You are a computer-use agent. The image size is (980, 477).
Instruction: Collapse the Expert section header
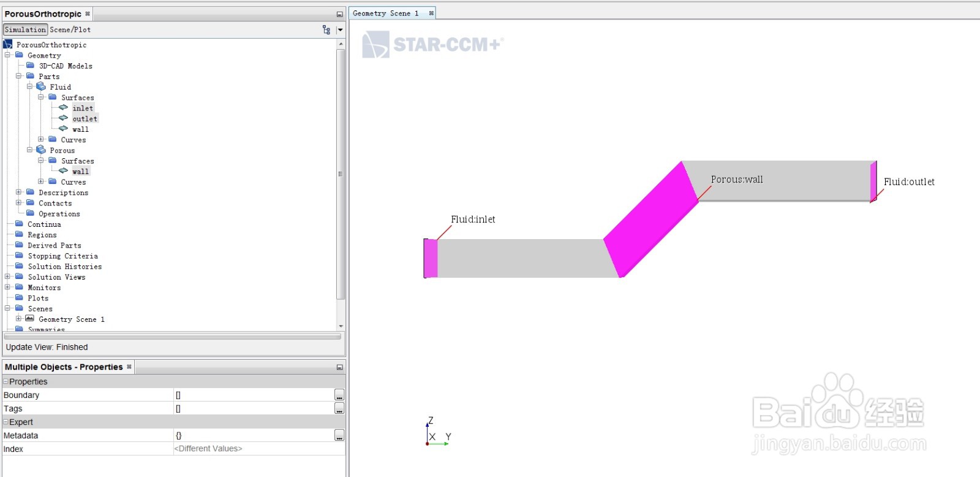[x=6, y=422]
